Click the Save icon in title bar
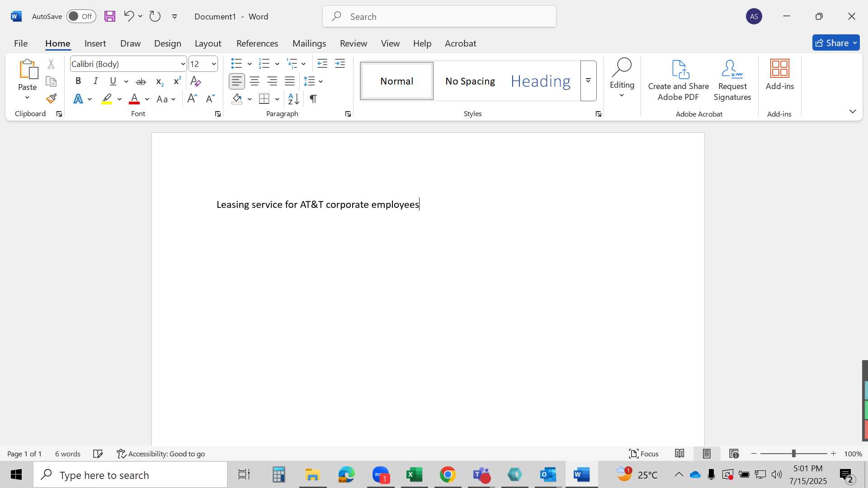 point(110,17)
